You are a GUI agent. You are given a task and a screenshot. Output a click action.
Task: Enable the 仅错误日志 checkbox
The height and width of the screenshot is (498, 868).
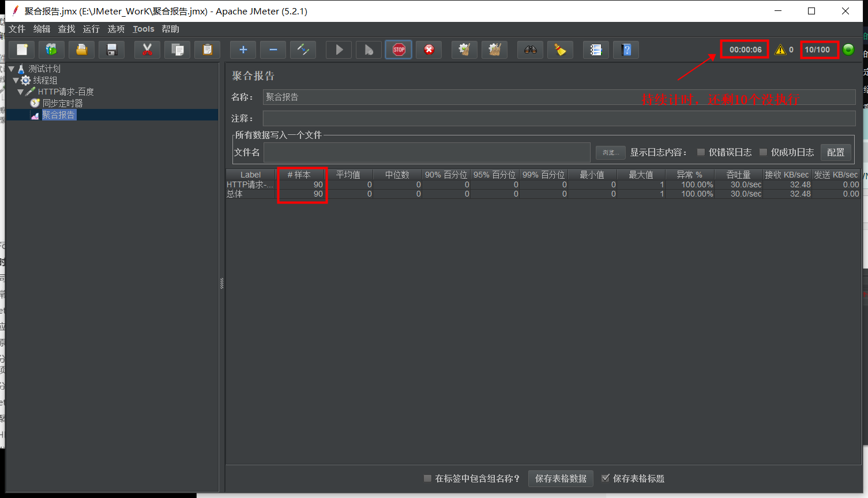coord(700,152)
